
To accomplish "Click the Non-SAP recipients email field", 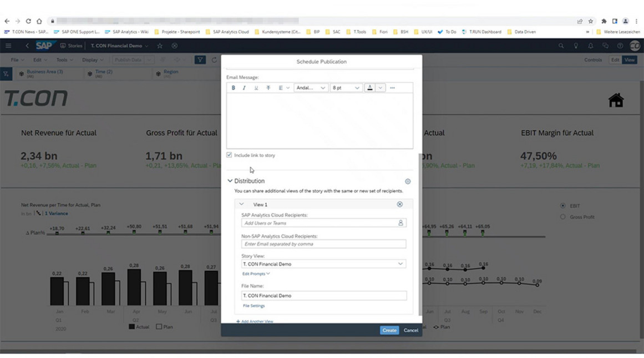I will tap(323, 244).
